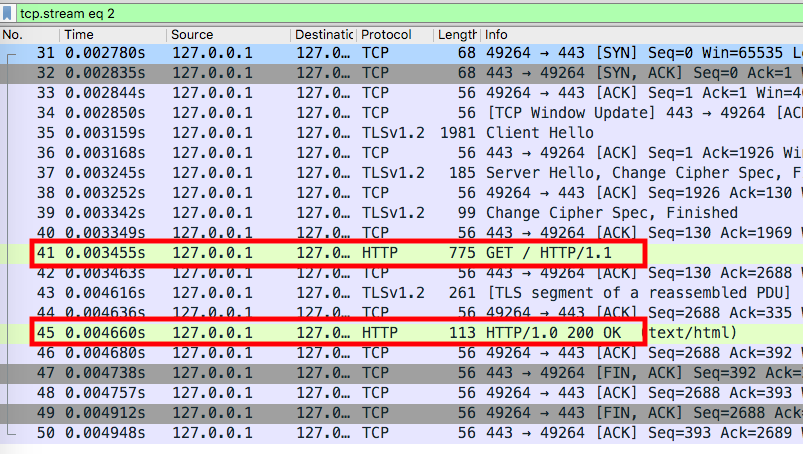Select packet 41 GET / HTTP/1.1 row
The height and width of the screenshot is (454, 803).
pos(402,253)
